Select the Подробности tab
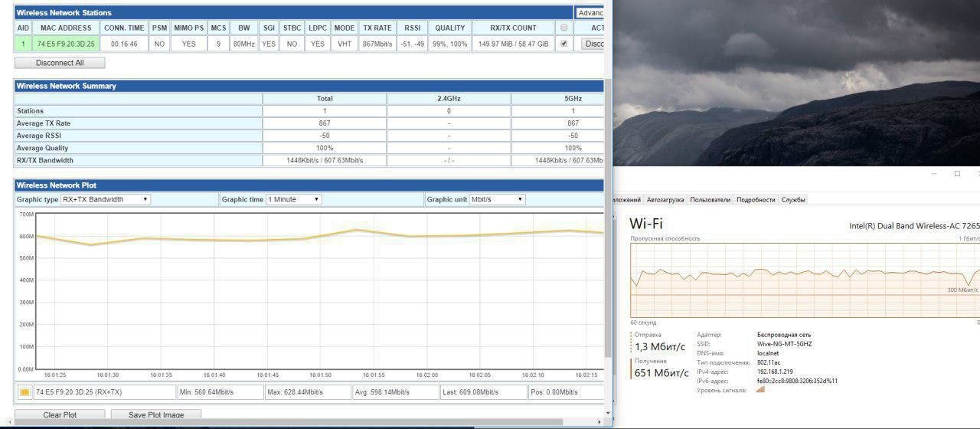The width and height of the screenshot is (980, 429). pyautogui.click(x=756, y=200)
